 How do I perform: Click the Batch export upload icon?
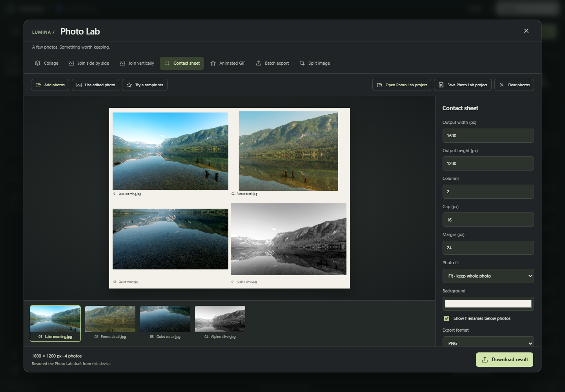click(x=259, y=63)
